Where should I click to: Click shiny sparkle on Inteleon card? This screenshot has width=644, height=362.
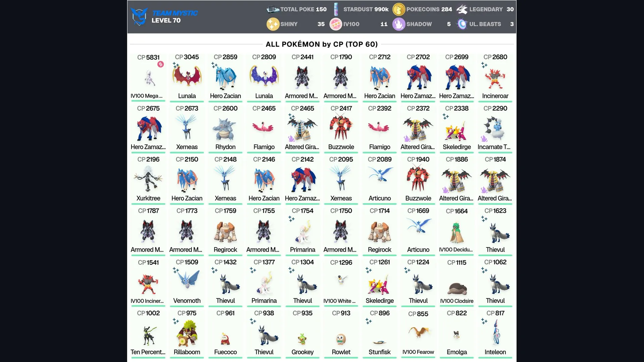pos(484,321)
